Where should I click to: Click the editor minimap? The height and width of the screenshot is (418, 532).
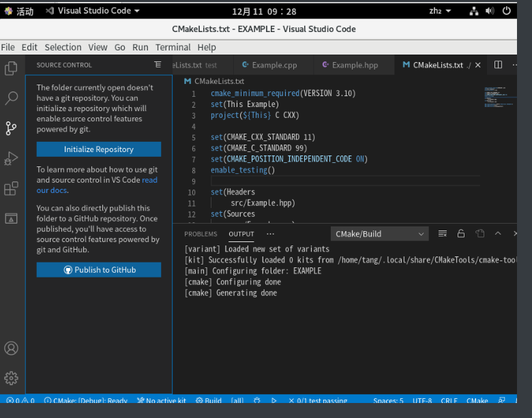coord(500,98)
